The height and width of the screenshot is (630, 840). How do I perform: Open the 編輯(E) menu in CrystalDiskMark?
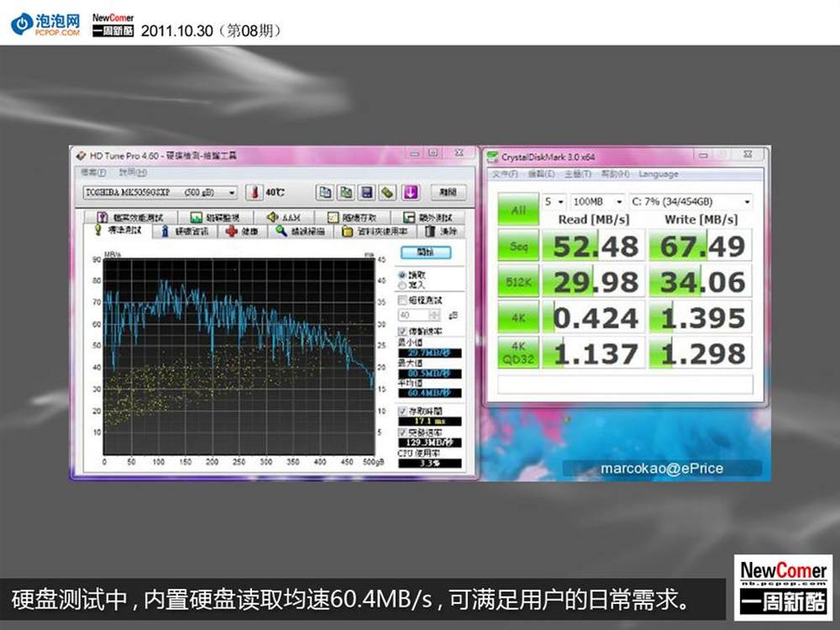(541, 174)
